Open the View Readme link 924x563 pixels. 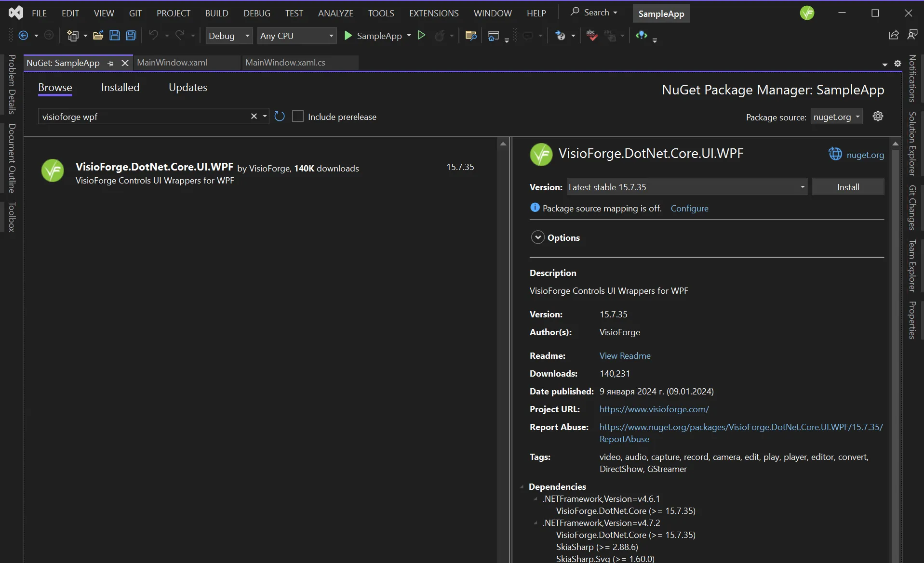(625, 355)
